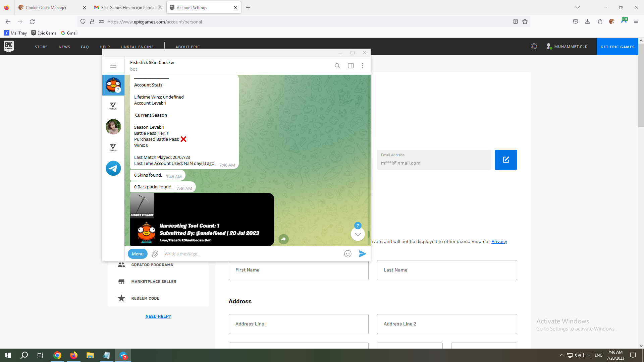The height and width of the screenshot is (362, 644).
Task: Switch to the Cookie Quick Manager tab
Action: [x=52, y=7]
